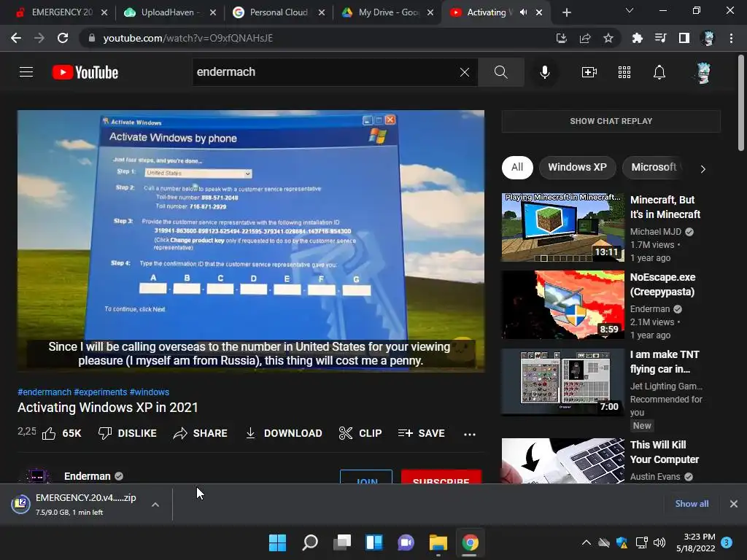Screen dimensions: 747x560
Task: Reload the YouTube page
Action: click(63, 38)
